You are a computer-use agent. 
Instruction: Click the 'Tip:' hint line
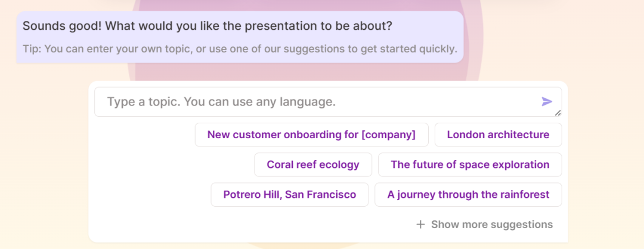click(x=32, y=49)
